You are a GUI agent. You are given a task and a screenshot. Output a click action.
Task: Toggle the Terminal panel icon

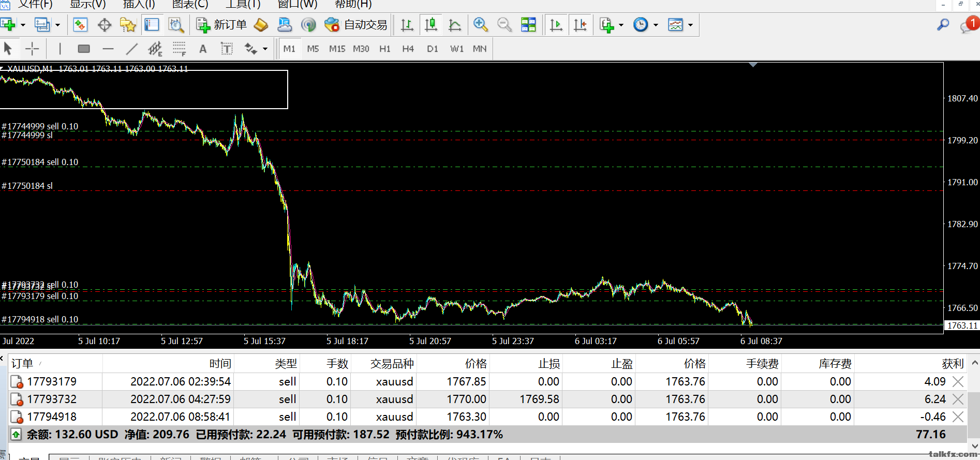[x=152, y=24]
